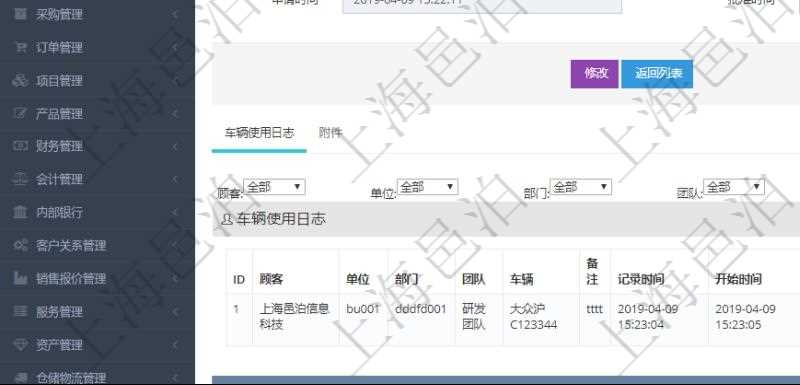800x385 pixels.
Task: Open the 销售报价管理 menu
Action: pos(97,278)
